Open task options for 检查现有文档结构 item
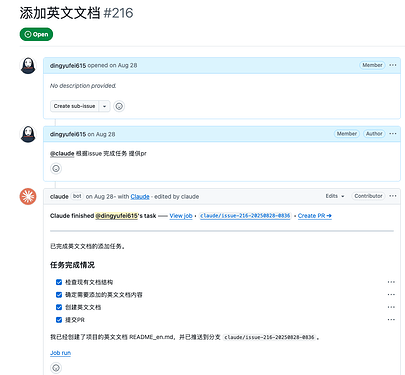Viewport: 405px width, 375px height. pos(391,282)
